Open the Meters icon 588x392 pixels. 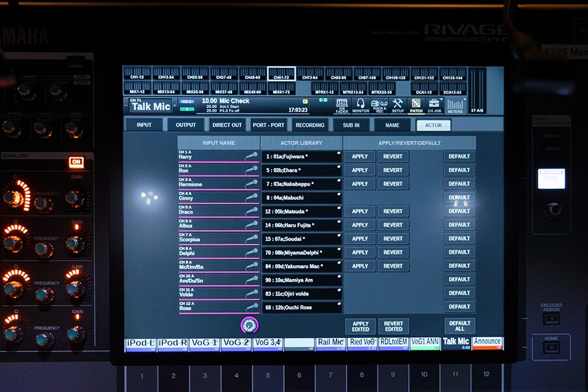click(x=455, y=106)
